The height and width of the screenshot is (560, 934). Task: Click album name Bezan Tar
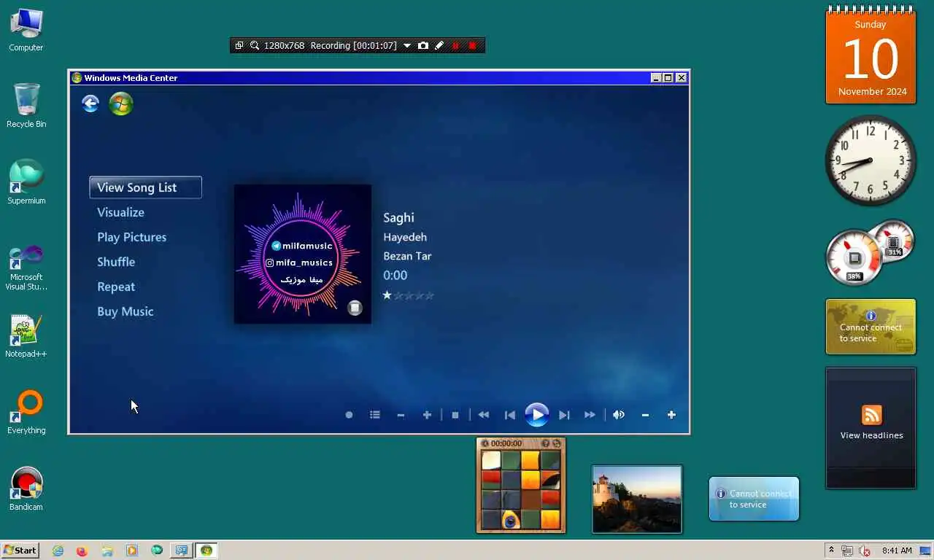click(407, 256)
